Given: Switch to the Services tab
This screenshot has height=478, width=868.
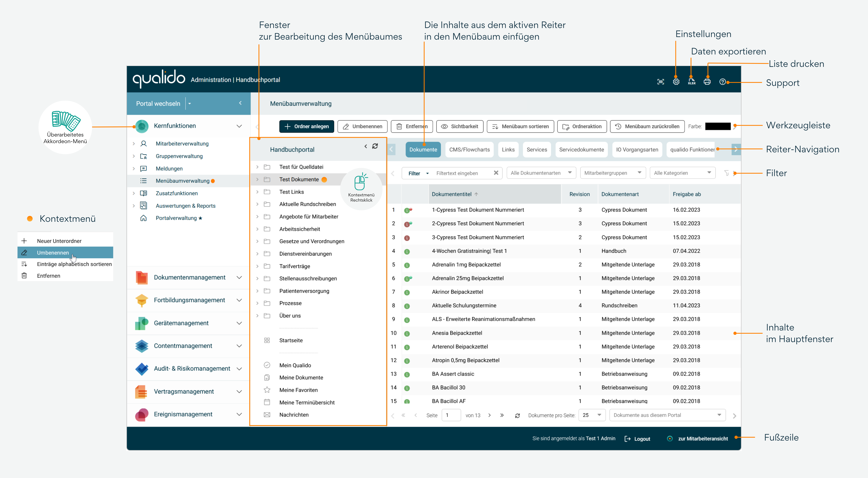Looking at the screenshot, I should pos(537,150).
